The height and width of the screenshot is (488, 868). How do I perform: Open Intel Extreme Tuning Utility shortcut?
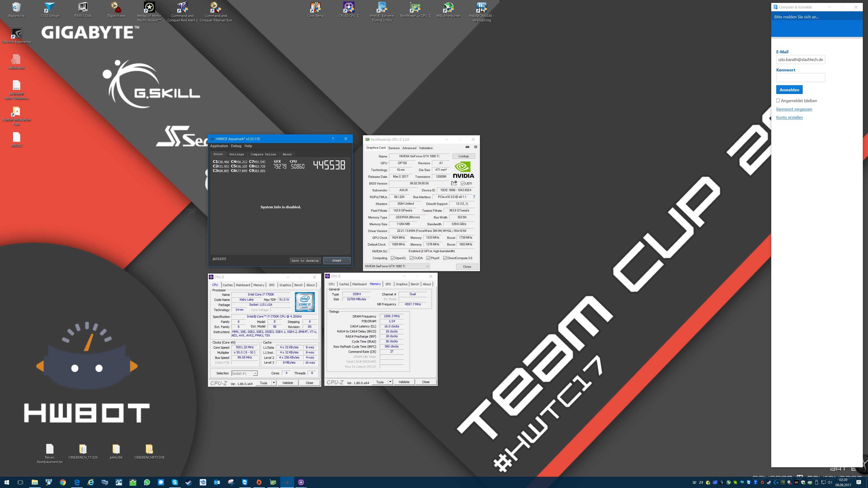(382, 12)
